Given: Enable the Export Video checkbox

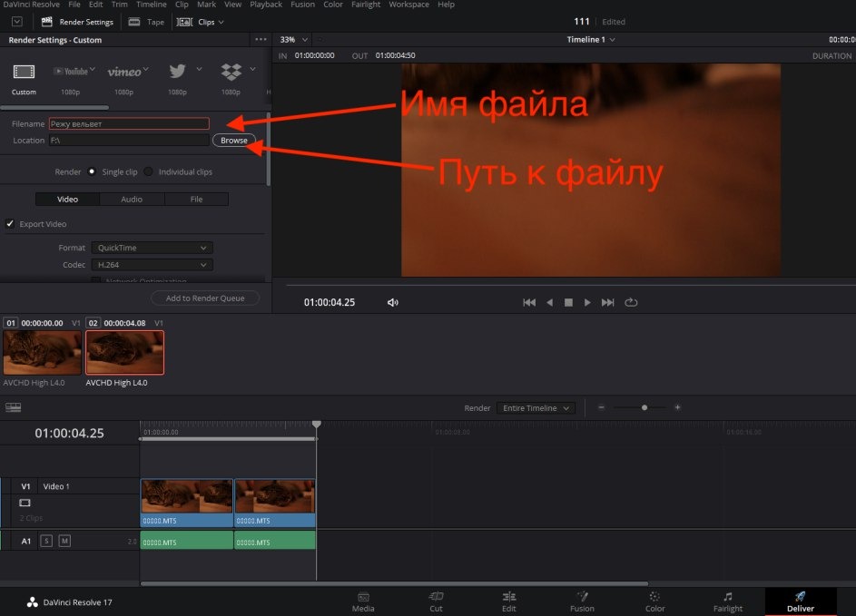Looking at the screenshot, I should tap(11, 224).
